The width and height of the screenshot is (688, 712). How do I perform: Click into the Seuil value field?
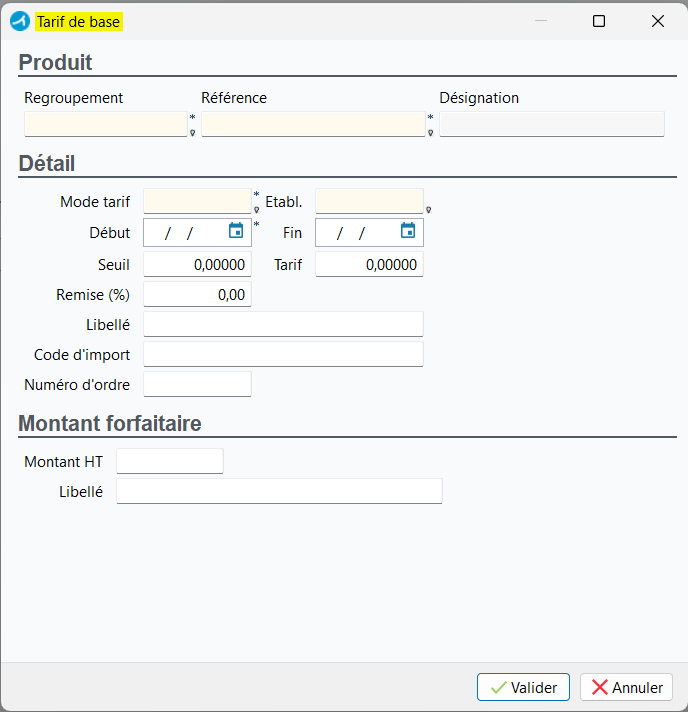click(198, 264)
